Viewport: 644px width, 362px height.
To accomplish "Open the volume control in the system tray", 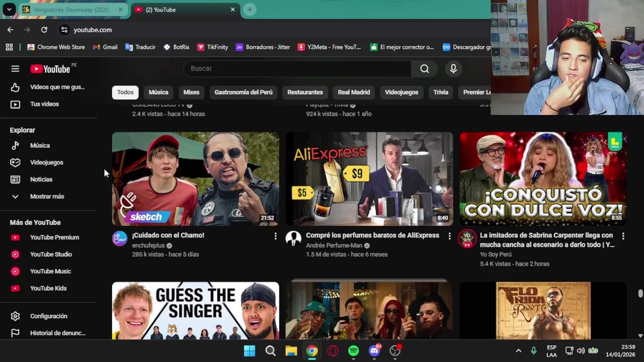I will (581, 351).
